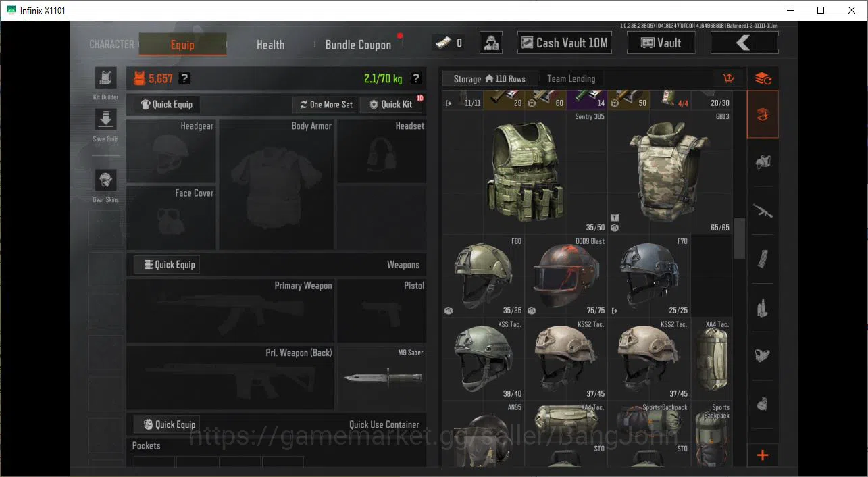Click the empty Pistol slot
The width and height of the screenshot is (868, 477).
(382, 311)
